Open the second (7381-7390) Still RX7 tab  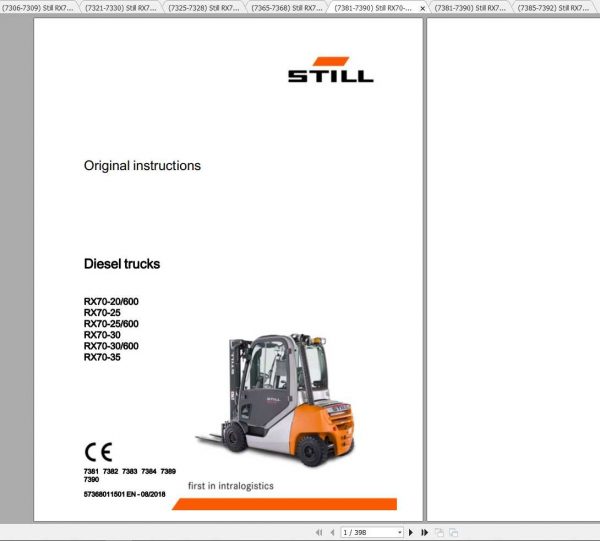(x=470, y=8)
